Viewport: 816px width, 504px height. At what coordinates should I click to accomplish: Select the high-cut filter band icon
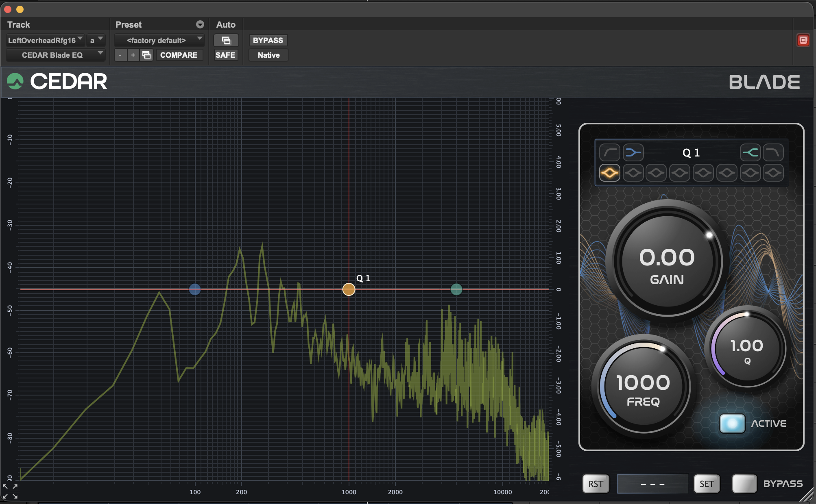pos(773,153)
